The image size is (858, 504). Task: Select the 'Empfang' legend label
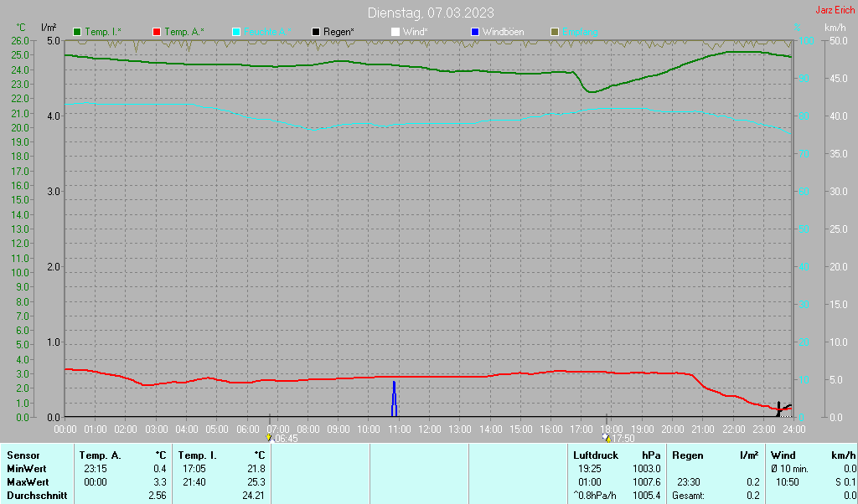(x=580, y=33)
